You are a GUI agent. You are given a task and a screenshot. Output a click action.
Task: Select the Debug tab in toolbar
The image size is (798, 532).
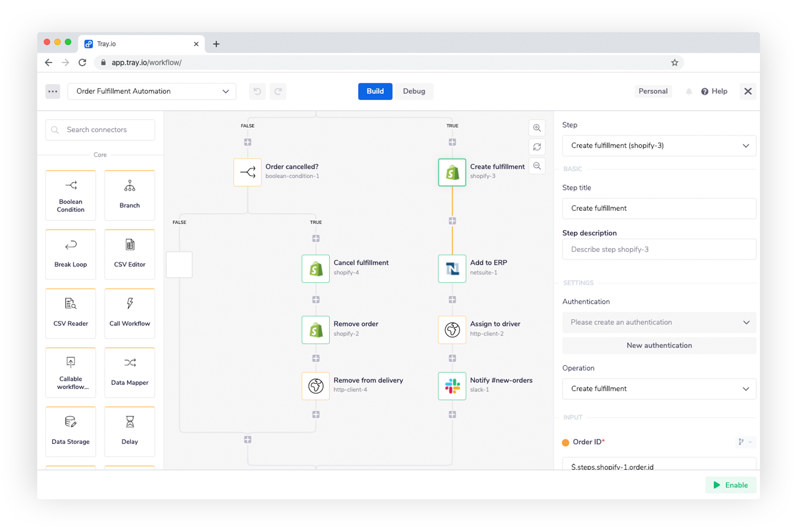[x=414, y=91]
